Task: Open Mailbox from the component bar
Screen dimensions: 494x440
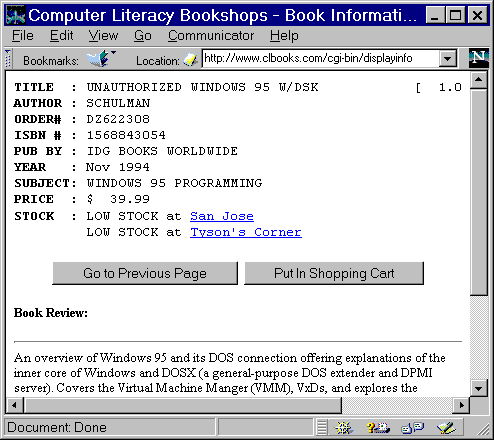Action: [x=378, y=427]
